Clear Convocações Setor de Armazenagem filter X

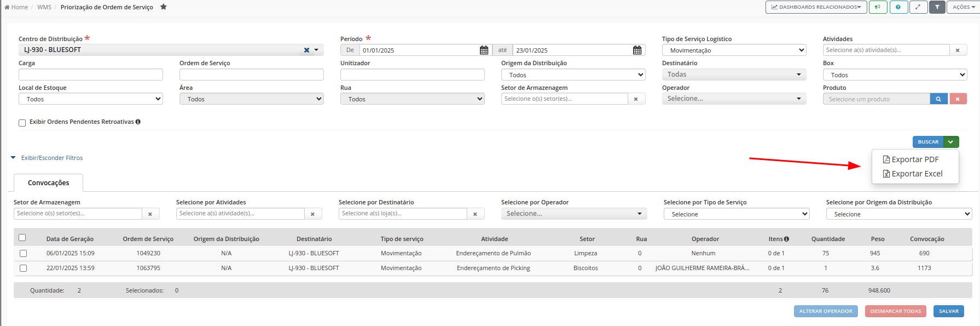click(150, 214)
